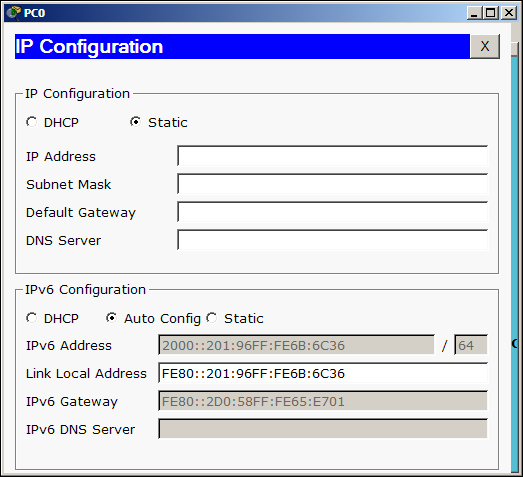Click the Default Gateway label
This screenshot has height=477, width=523.
coord(81,212)
